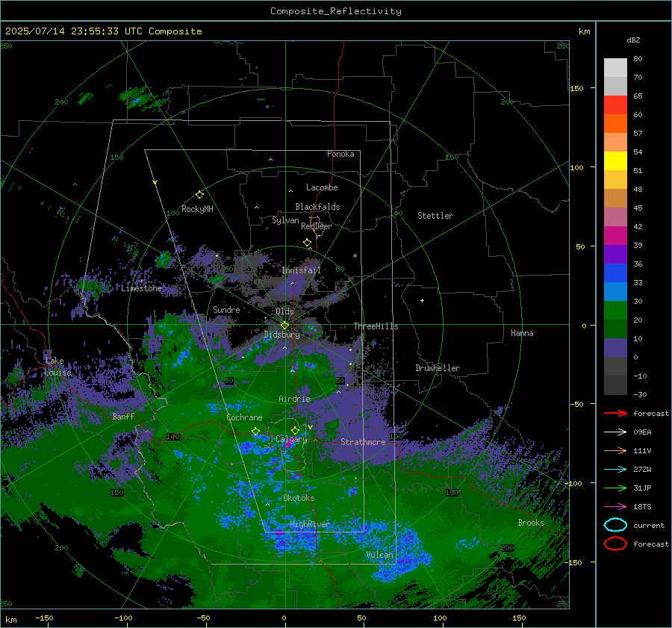
Task: Click the RockyMH label
Action: [197, 209]
